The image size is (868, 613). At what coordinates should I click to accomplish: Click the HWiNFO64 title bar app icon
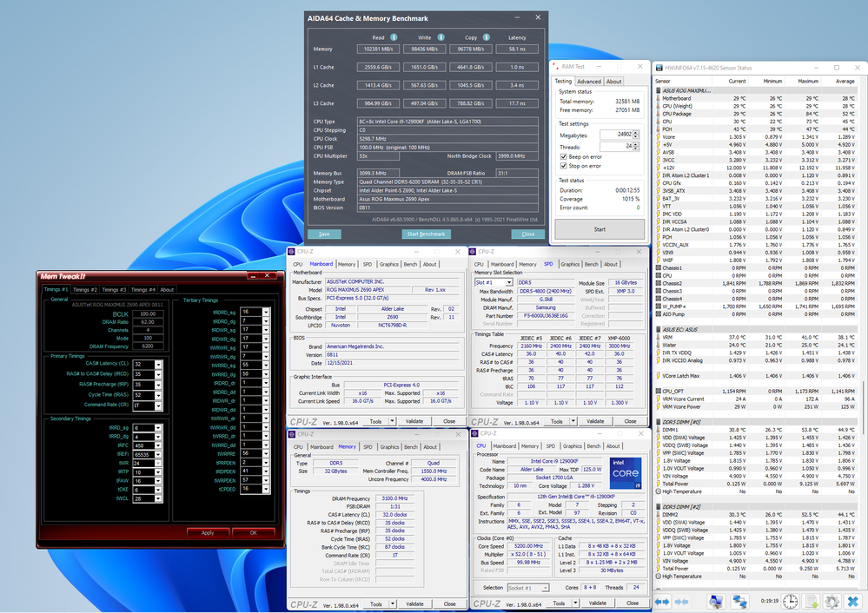[659, 68]
